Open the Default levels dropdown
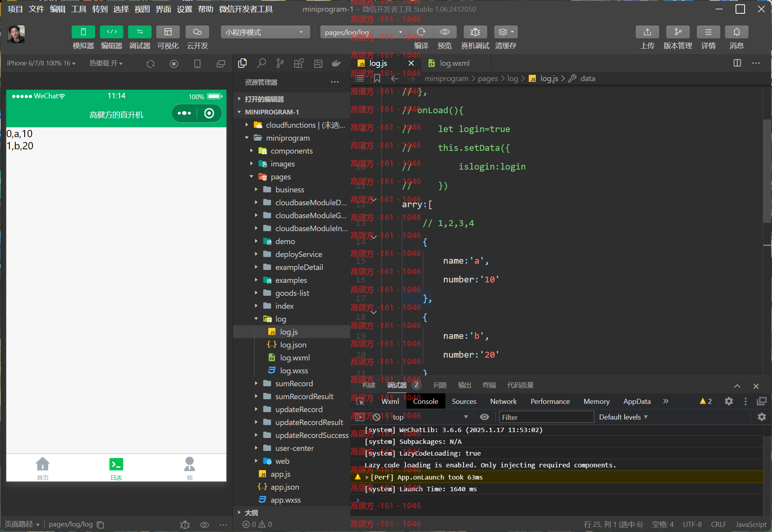This screenshot has width=772, height=532. click(x=623, y=417)
